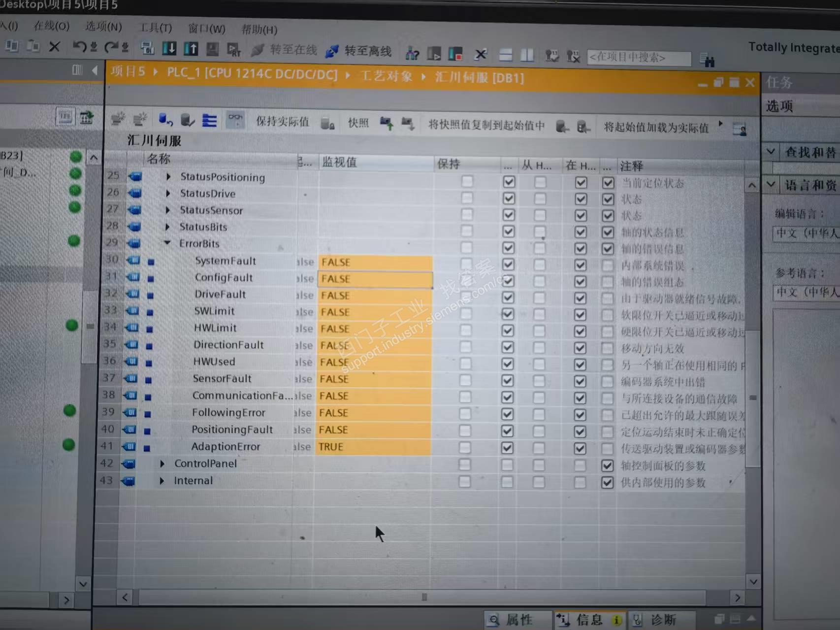
Task: Expand the ControlPanel row
Action: click(162, 464)
